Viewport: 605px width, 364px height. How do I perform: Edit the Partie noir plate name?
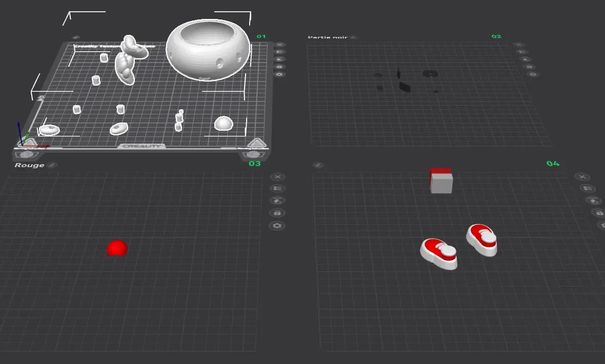[x=353, y=37]
